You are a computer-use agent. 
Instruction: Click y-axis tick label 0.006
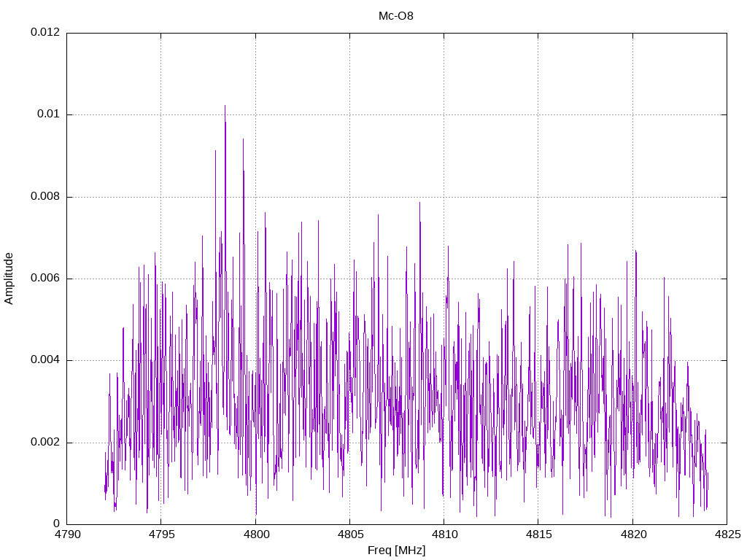[x=45, y=278]
